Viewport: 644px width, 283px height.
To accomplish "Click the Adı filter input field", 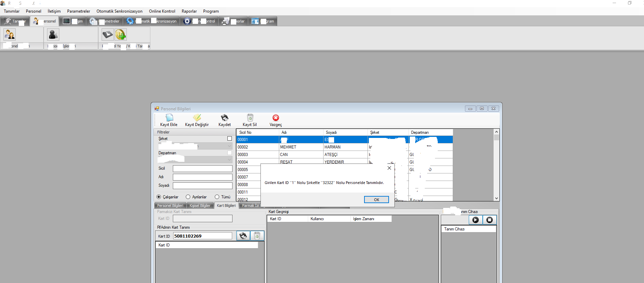I will click(x=203, y=177).
